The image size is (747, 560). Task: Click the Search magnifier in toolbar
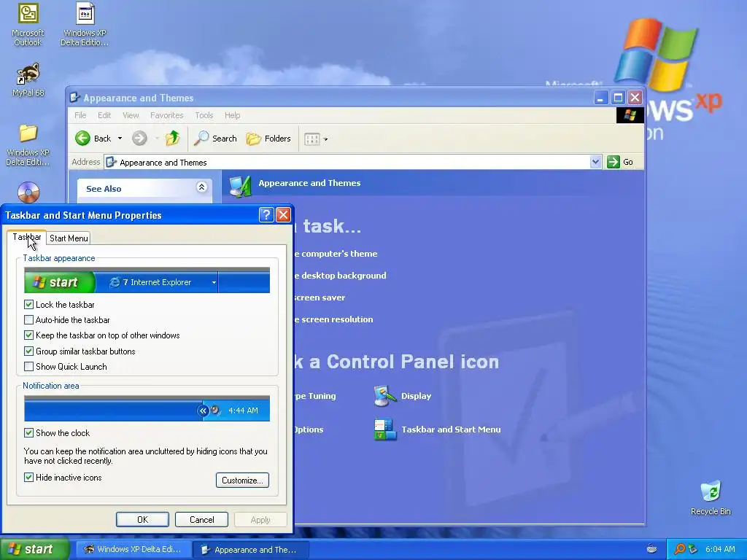pyautogui.click(x=201, y=138)
